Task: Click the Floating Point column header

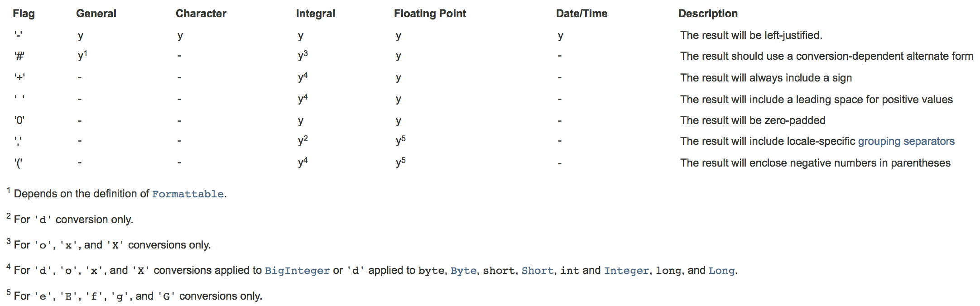Action: 430,14
